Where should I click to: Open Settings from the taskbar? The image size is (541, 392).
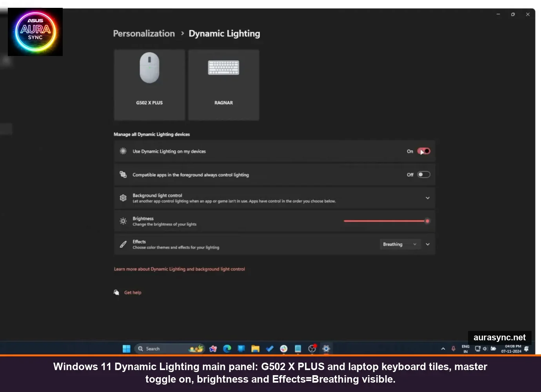(x=326, y=349)
